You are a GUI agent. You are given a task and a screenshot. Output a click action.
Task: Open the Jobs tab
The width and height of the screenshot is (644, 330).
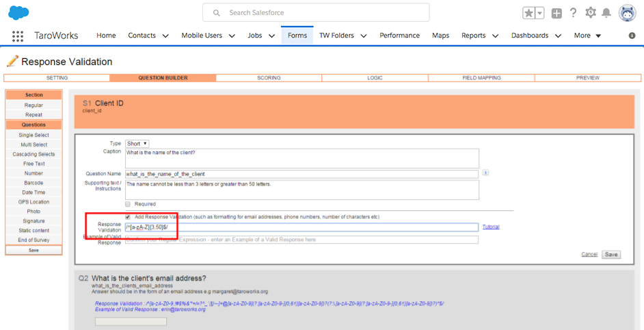[254, 36]
